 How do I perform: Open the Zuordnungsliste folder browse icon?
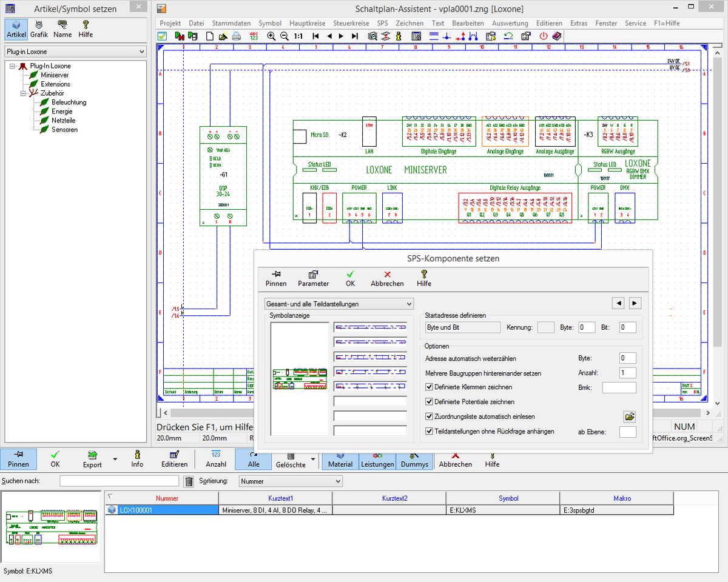coord(630,416)
